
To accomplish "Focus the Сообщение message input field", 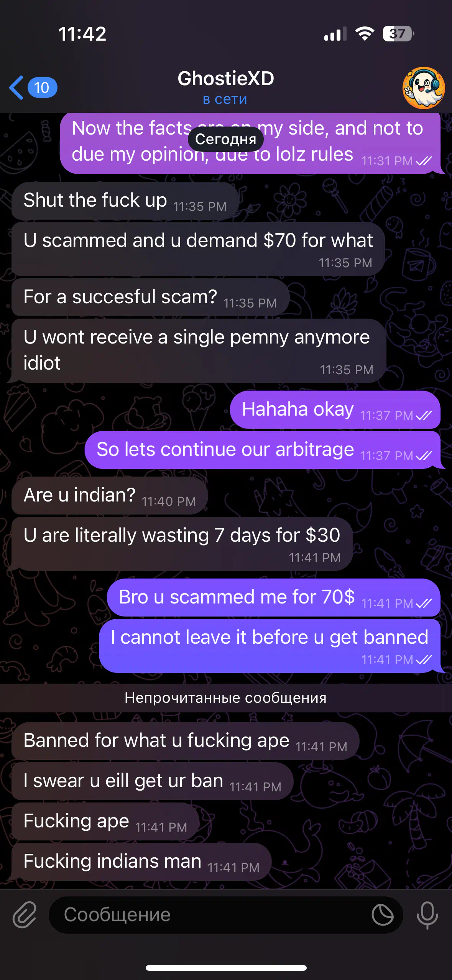I will click(x=226, y=915).
